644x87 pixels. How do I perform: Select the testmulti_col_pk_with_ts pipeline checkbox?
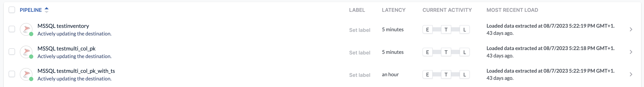12,74
